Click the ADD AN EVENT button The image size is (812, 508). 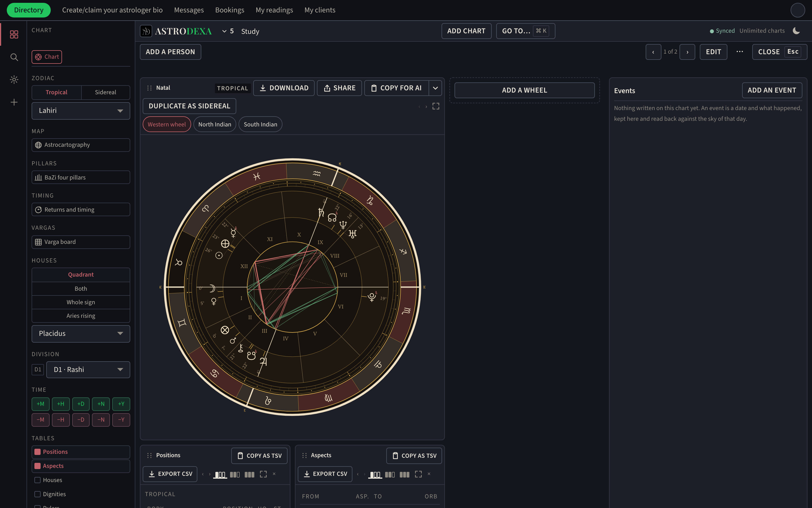point(772,90)
